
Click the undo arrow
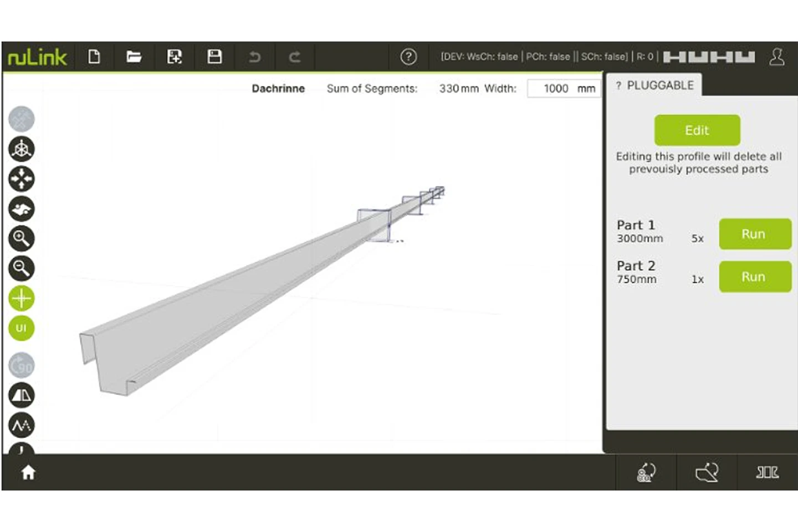254,57
